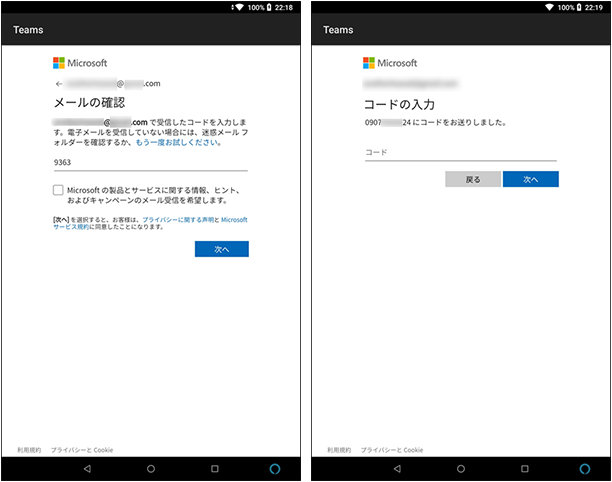Viewport: 612px width, 482px height.
Task: Open the プライバシーに関する声明 link
Action: pyautogui.click(x=178, y=220)
